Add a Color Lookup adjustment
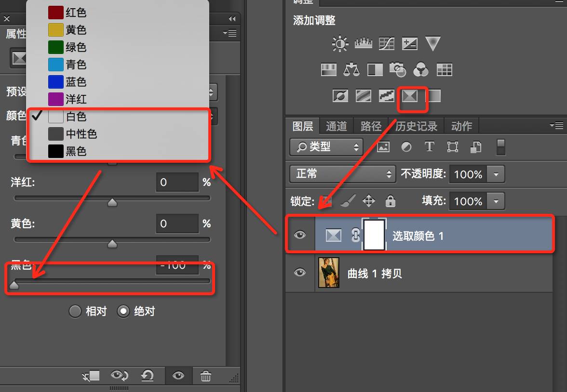Screen dimensions: 567x392 click(445, 69)
